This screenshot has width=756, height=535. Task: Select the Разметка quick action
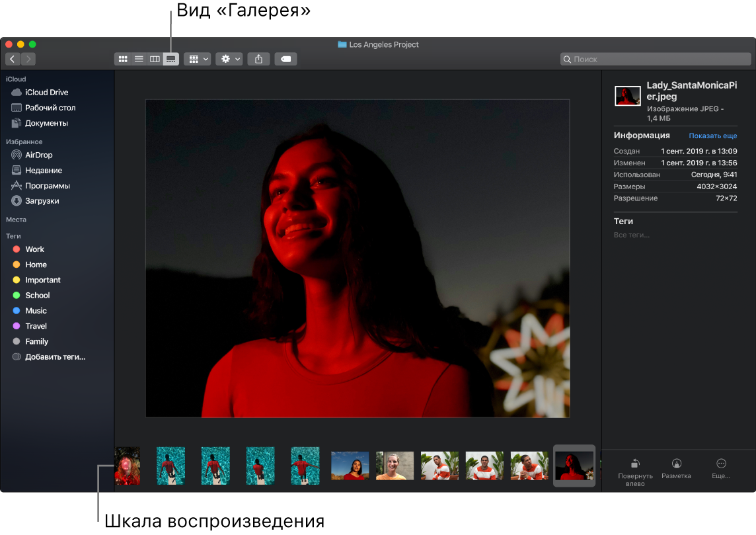(x=676, y=470)
